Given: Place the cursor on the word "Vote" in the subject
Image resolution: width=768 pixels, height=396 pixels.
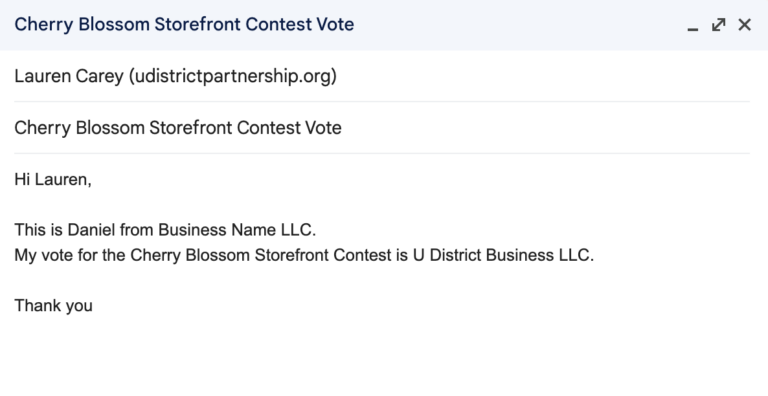Looking at the screenshot, I should pos(323,128).
